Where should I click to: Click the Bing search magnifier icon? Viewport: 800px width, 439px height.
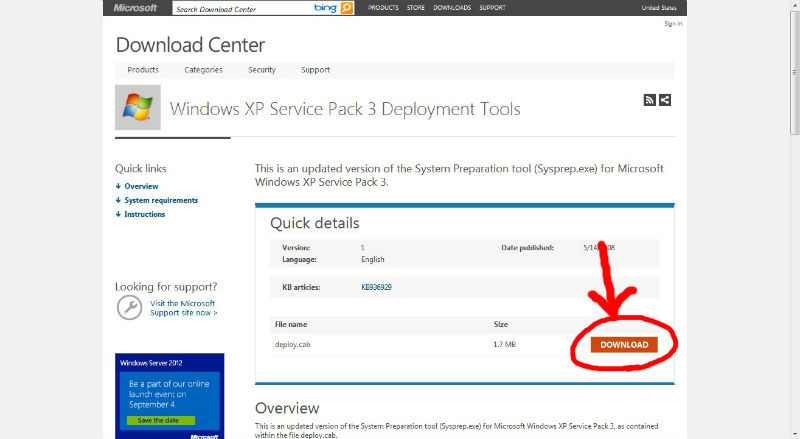coord(347,8)
